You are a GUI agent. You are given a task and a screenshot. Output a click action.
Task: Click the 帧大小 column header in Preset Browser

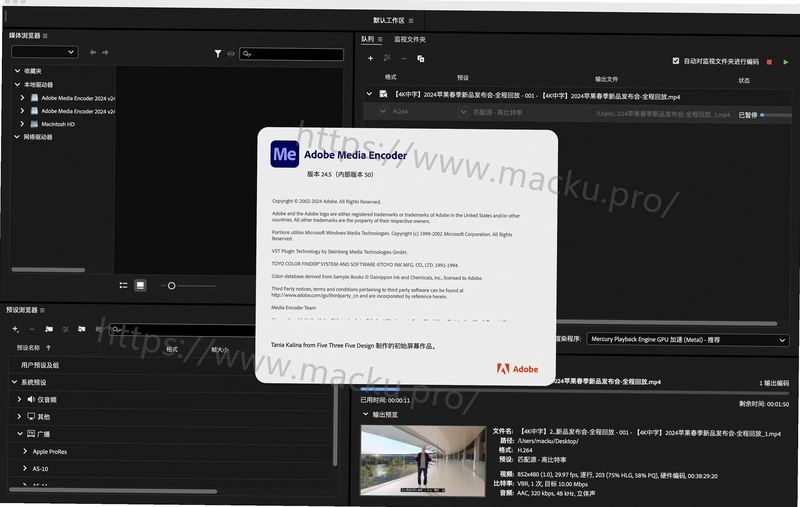(220, 349)
